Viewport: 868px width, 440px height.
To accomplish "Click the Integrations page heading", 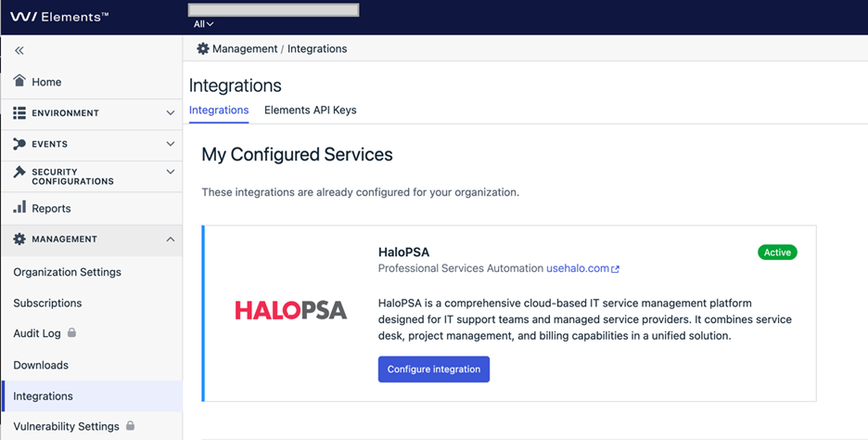I will click(236, 85).
